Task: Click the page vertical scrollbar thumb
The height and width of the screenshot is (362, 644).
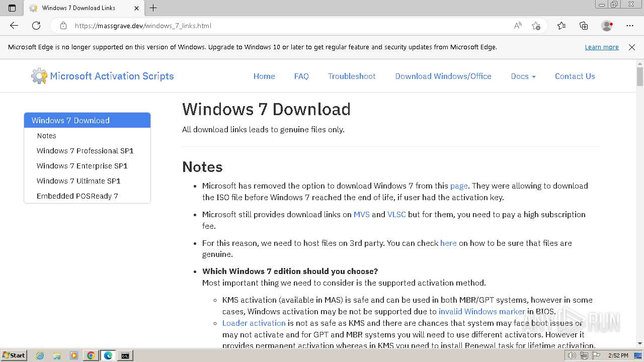Action: pyautogui.click(x=640, y=76)
